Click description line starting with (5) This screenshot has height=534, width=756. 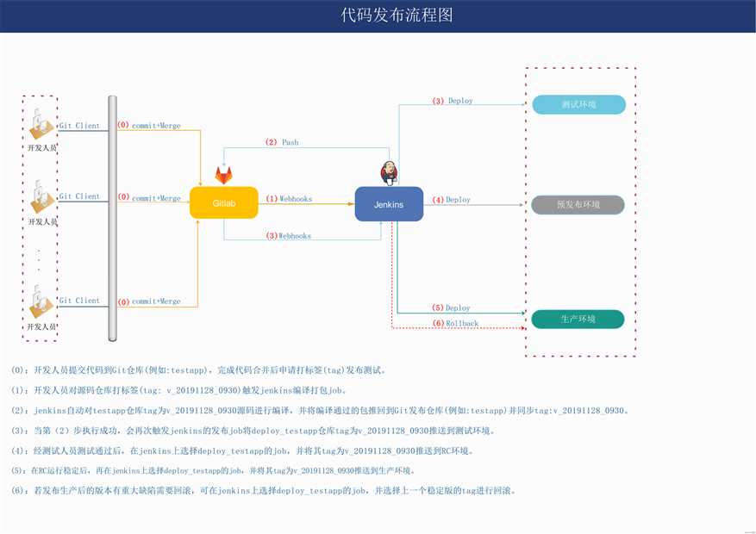coord(214,470)
